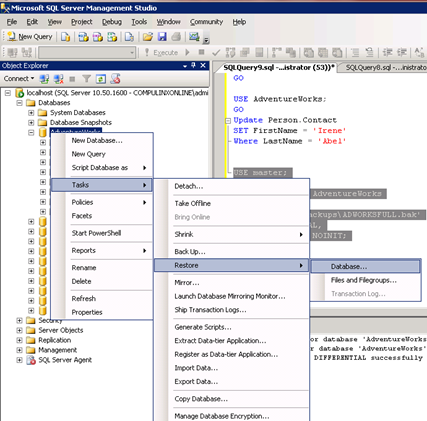Expand the Management folder
Viewport: 427px width, 421px height.
coord(19,350)
